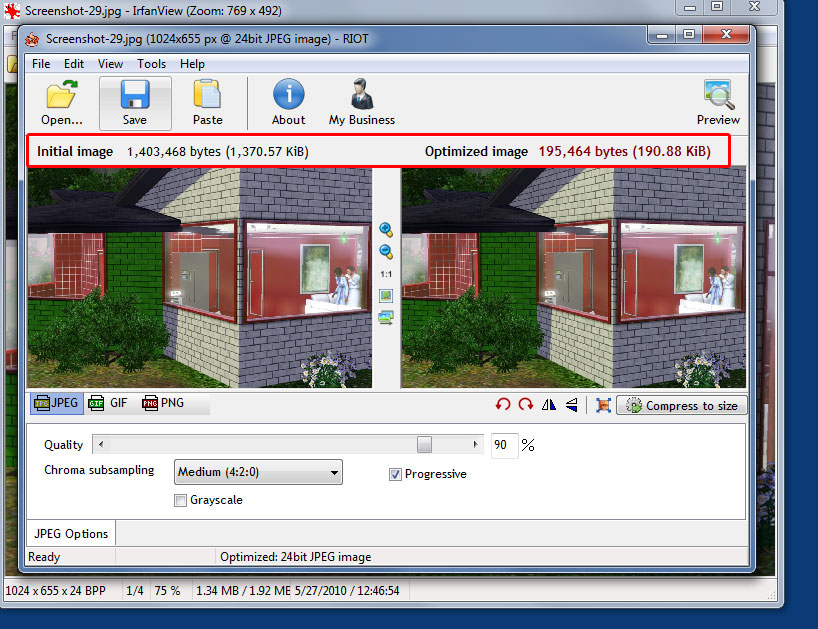The image size is (818, 629).
Task: Zoom in using the magnifier plus icon
Action: tap(386, 231)
